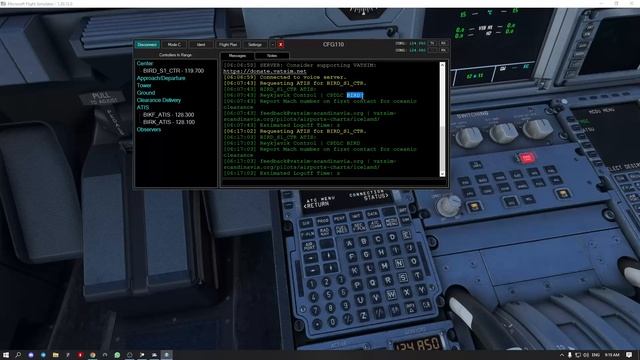Click MCDU number 5 key
Viewport: 640px width, 360px height.
328,295
